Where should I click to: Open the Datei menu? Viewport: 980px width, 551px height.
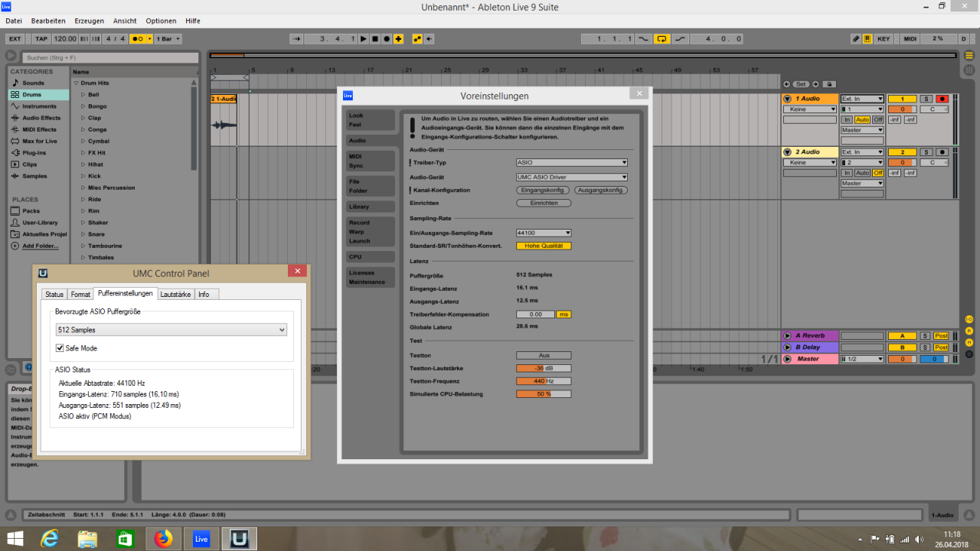pos(14,21)
